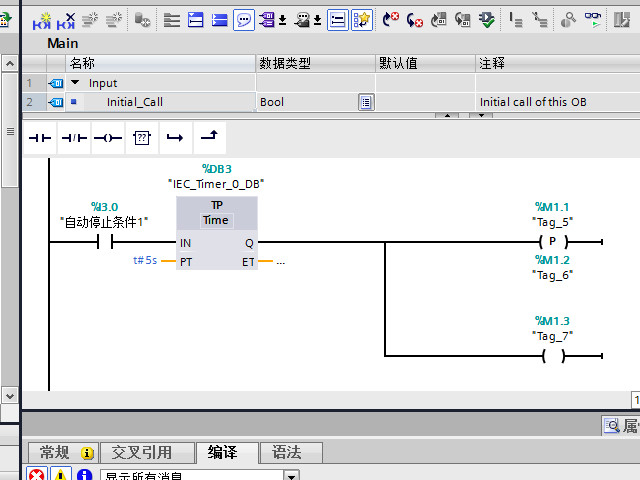Toggle the red error message filter
The width and height of the screenshot is (640, 480).
coord(37,474)
